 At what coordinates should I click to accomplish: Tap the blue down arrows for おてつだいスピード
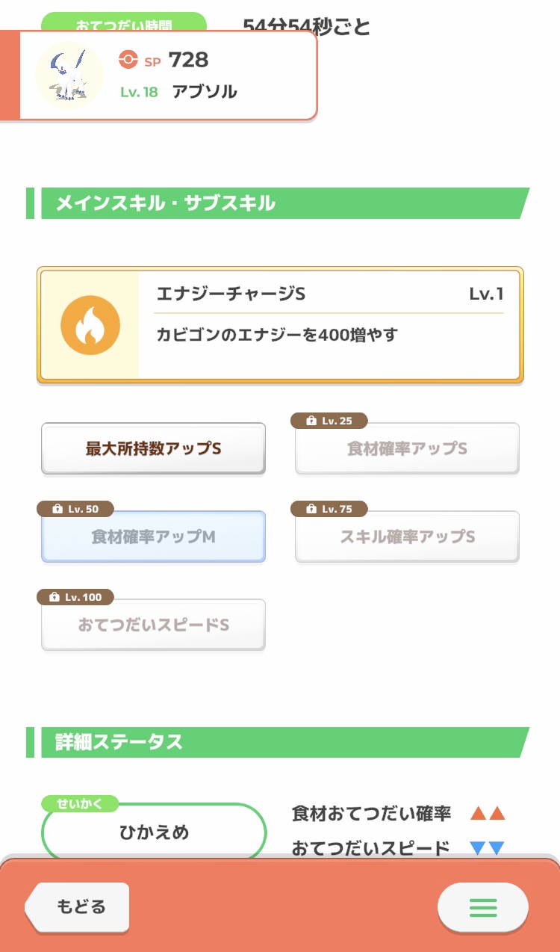click(488, 848)
